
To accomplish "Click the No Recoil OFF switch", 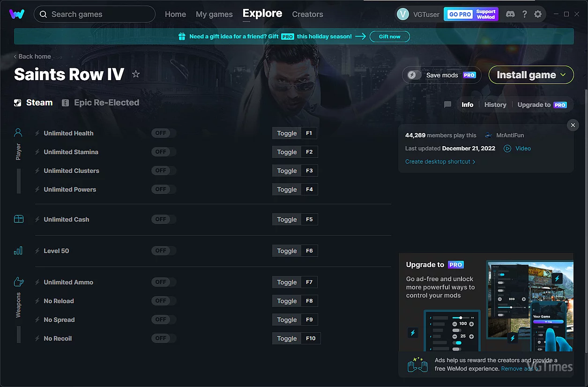I will click(164, 338).
